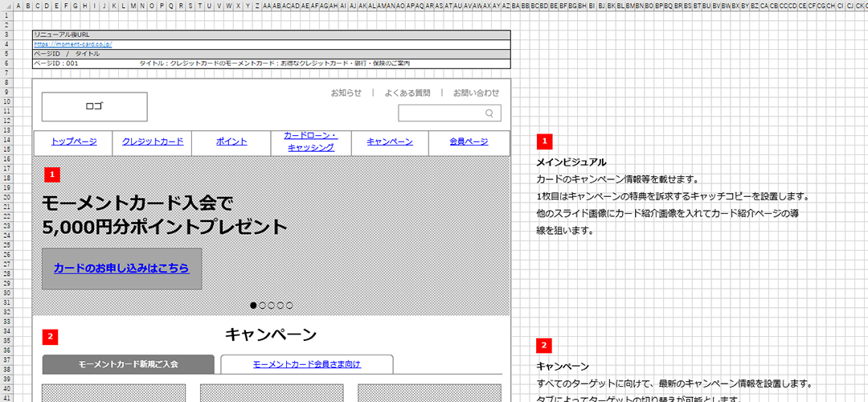This screenshot has width=868, height=402.
Task: Open the 会員ページ navigation item
Action: point(469,142)
